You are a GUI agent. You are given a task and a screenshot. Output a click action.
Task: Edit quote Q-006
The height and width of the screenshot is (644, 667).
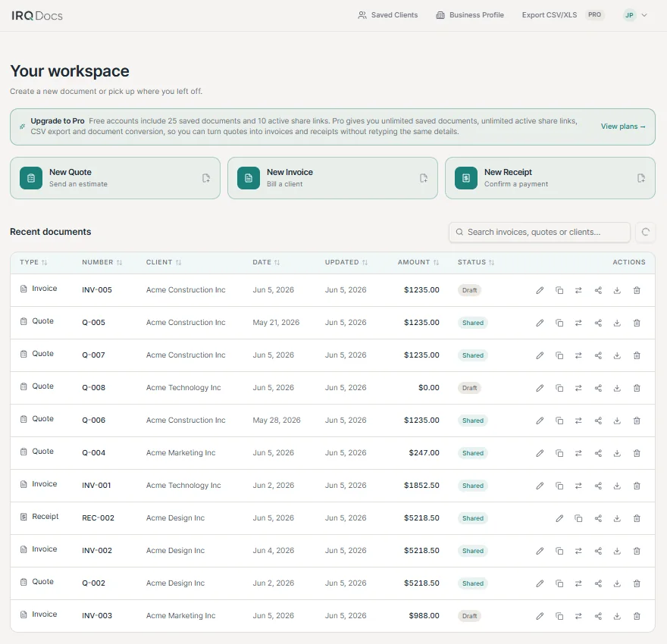[x=540, y=420]
